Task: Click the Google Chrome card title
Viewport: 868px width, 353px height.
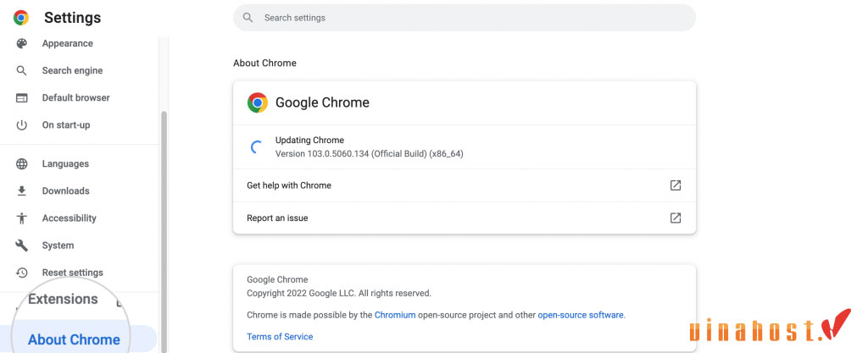Action: (322, 102)
